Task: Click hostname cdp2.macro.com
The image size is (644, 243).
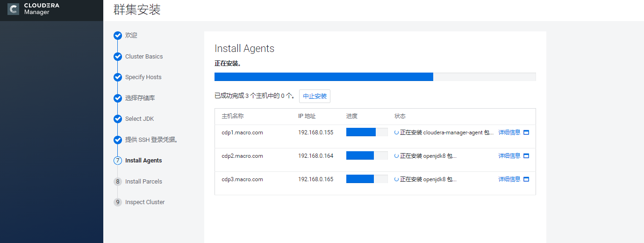Action: click(242, 156)
